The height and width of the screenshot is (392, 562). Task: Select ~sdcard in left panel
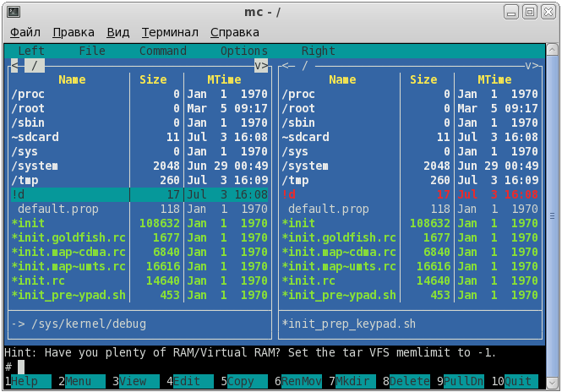[139, 137]
